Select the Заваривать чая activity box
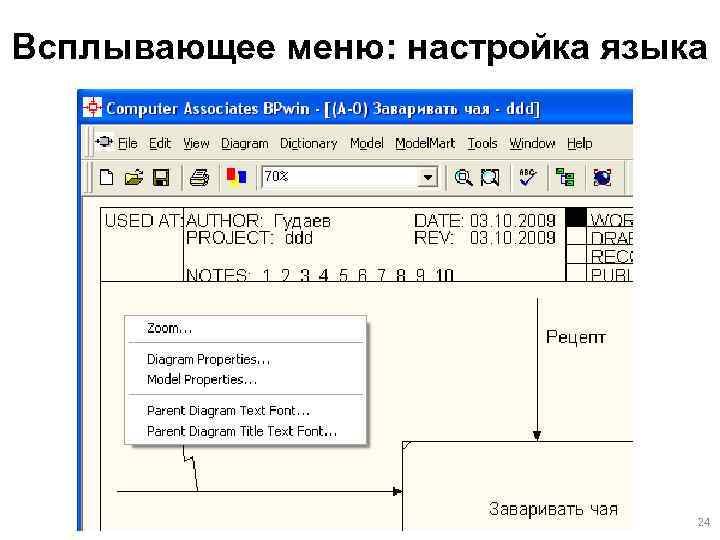 (x=518, y=486)
